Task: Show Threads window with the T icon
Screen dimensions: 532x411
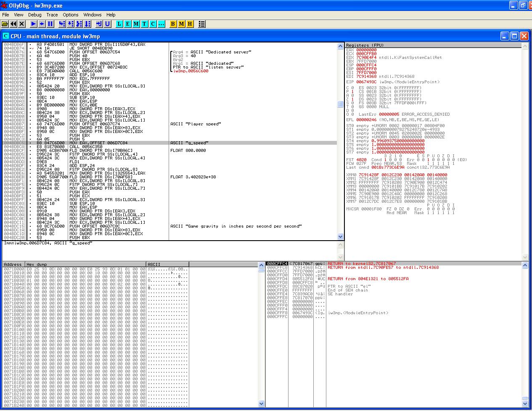Action: point(144,24)
